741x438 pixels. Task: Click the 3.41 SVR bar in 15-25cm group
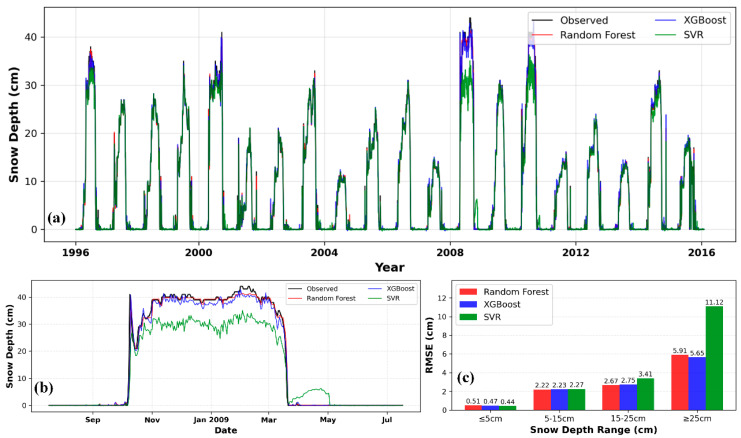coord(646,394)
